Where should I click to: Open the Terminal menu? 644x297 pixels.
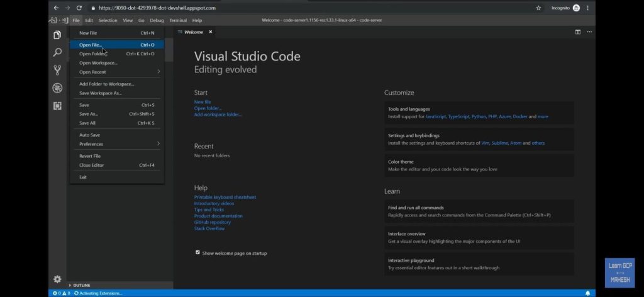(x=178, y=20)
